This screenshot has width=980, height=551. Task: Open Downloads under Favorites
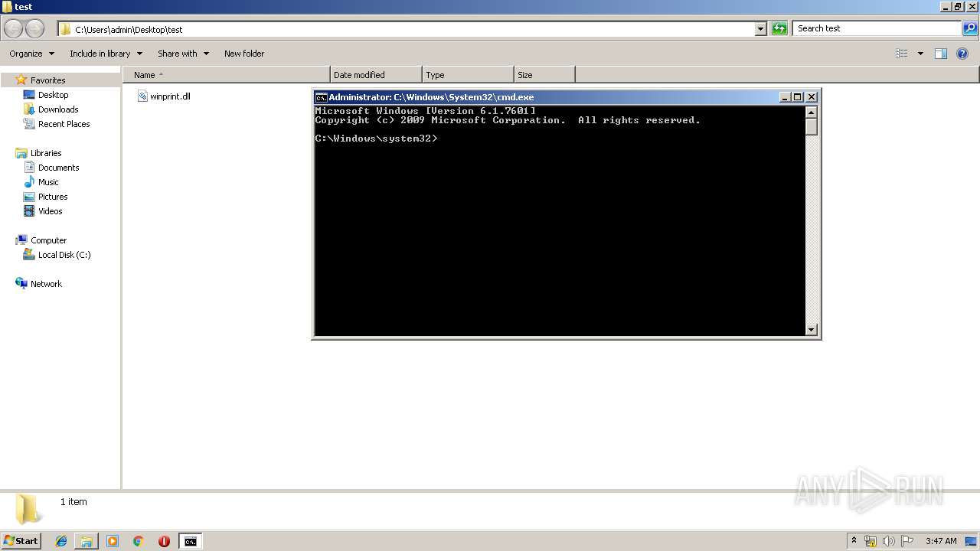click(x=58, y=109)
